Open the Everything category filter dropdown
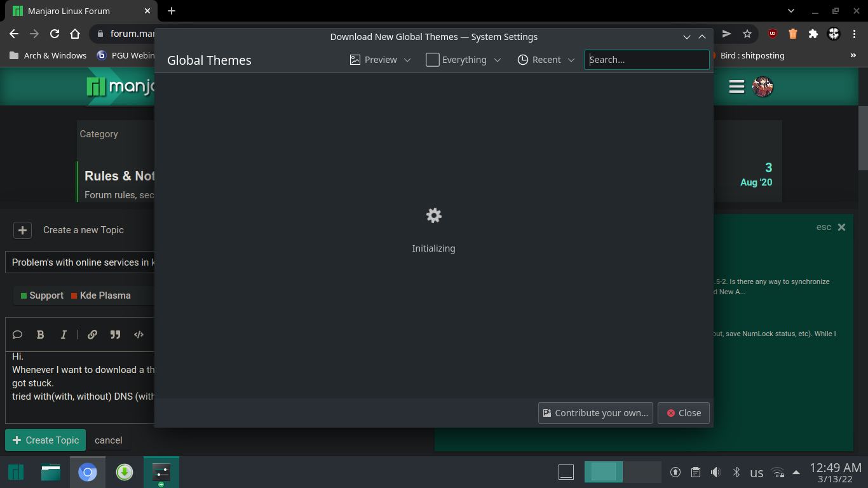868x488 pixels. tap(463, 60)
